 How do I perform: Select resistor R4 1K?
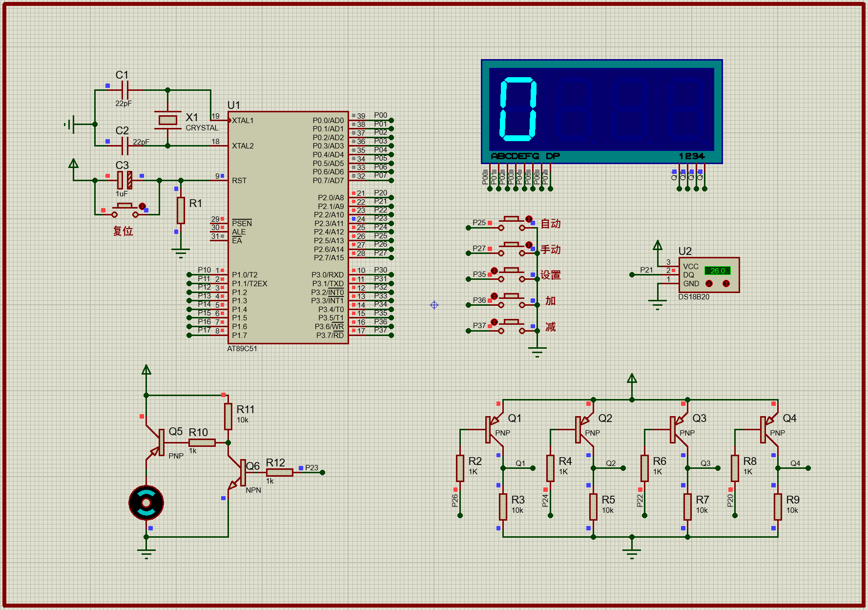click(x=550, y=468)
